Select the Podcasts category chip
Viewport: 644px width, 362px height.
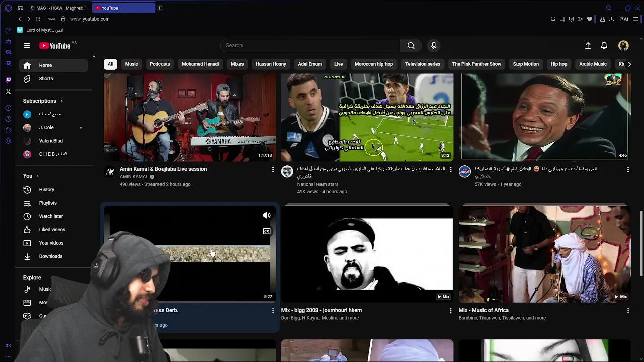coord(159,64)
